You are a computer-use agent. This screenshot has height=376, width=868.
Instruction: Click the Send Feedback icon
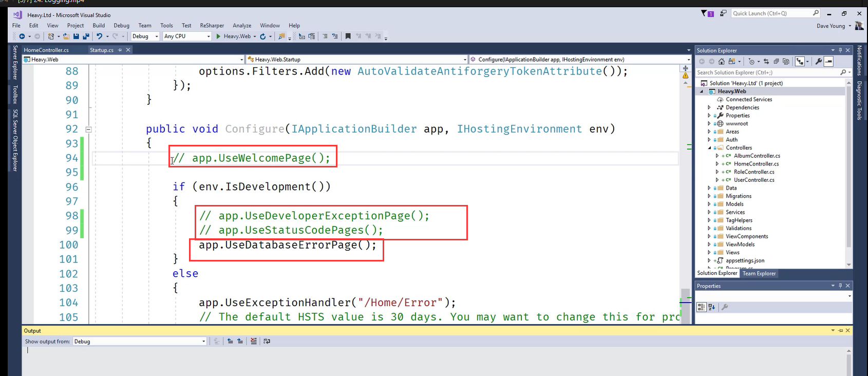[x=723, y=13]
